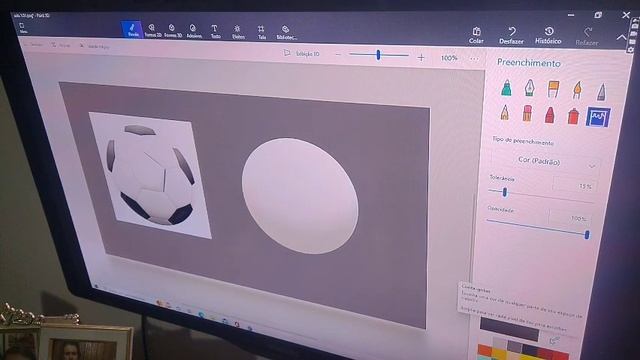640x360 pixels.
Task: Open the Texto tab
Action: click(x=215, y=32)
